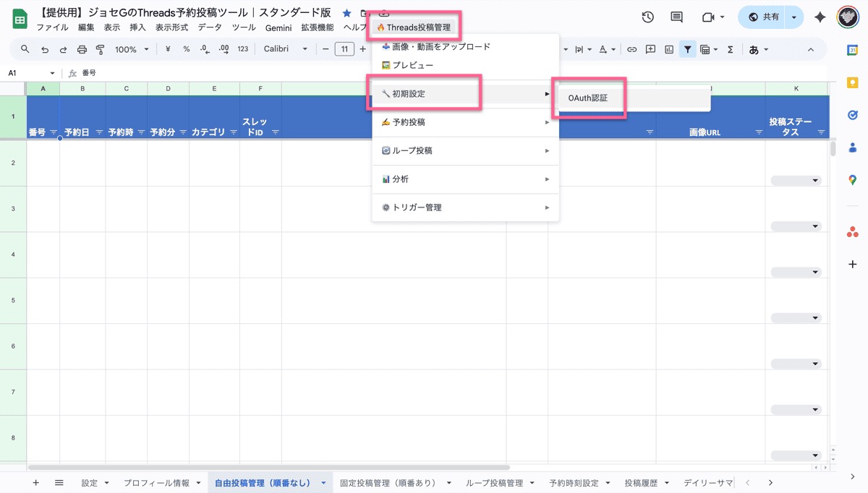Open Google Keep side panel

tap(852, 82)
